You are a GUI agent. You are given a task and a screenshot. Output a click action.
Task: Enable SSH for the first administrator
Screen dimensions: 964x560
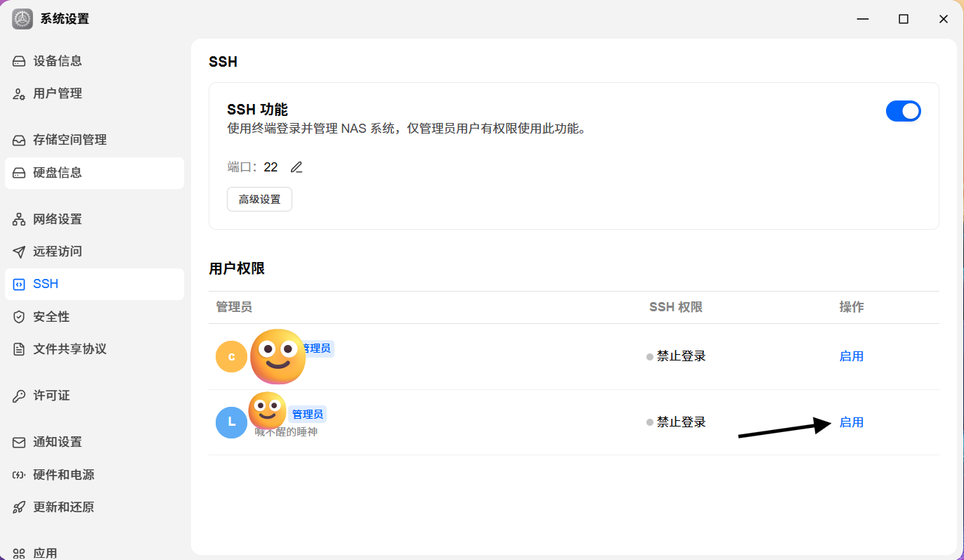[x=851, y=356]
